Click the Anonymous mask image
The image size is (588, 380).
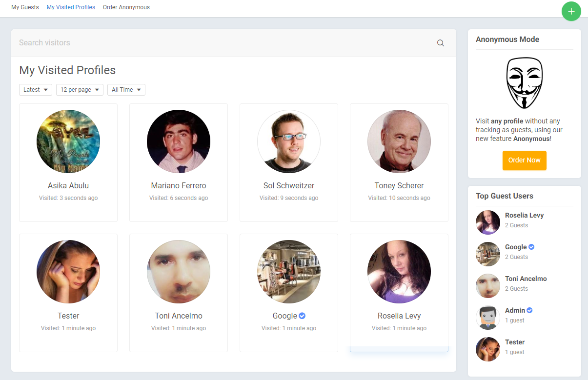tap(524, 83)
